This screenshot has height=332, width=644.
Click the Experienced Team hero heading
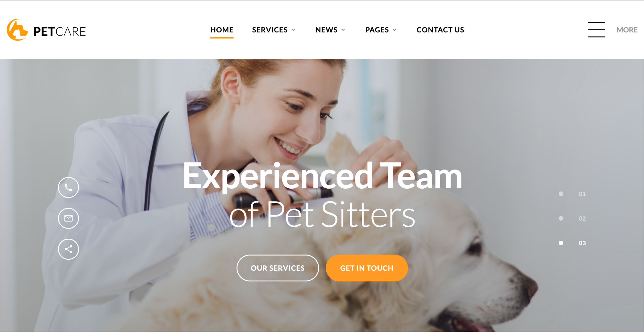(x=323, y=176)
